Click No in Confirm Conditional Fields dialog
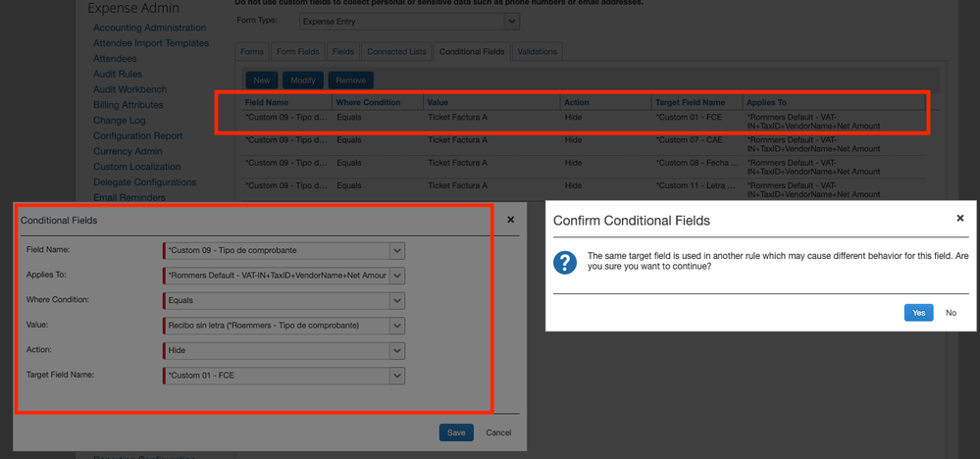 click(951, 313)
